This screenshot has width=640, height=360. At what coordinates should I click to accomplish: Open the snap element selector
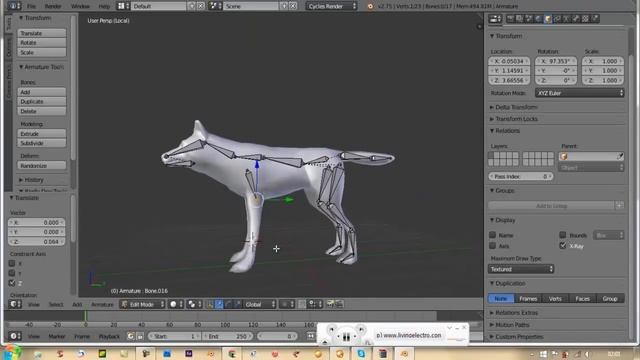click(x=315, y=304)
